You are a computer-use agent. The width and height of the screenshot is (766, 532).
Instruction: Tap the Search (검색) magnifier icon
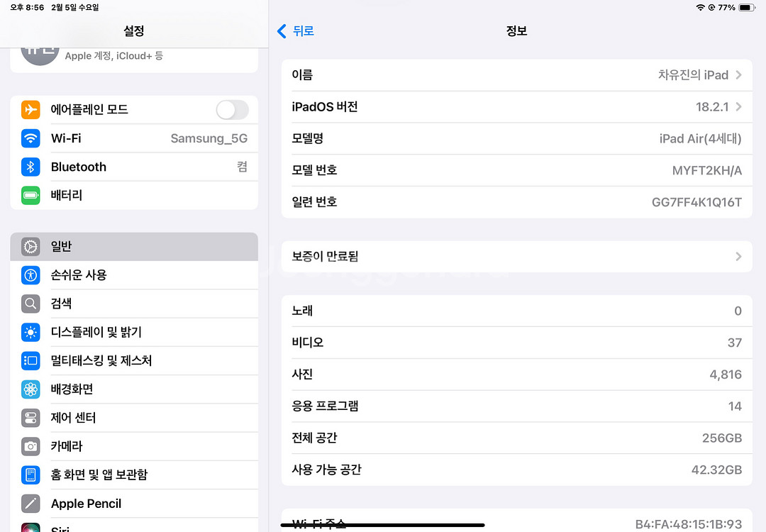(30, 304)
